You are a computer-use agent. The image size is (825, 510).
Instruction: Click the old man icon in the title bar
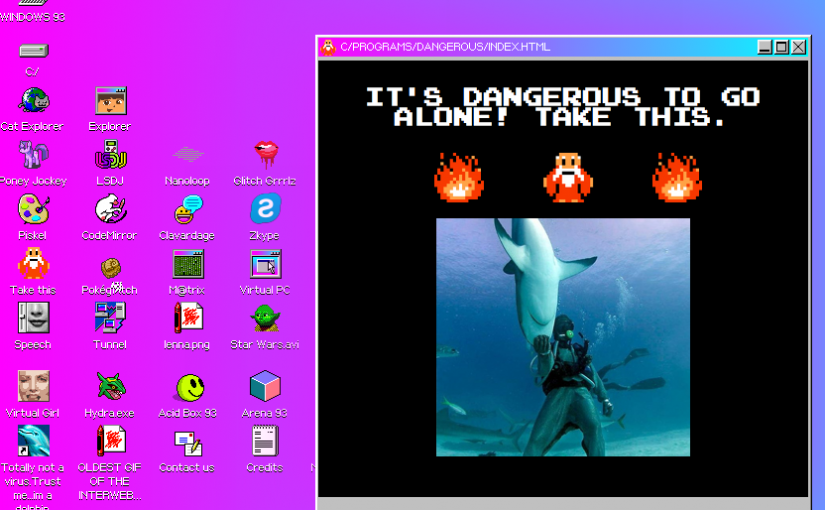(x=328, y=47)
